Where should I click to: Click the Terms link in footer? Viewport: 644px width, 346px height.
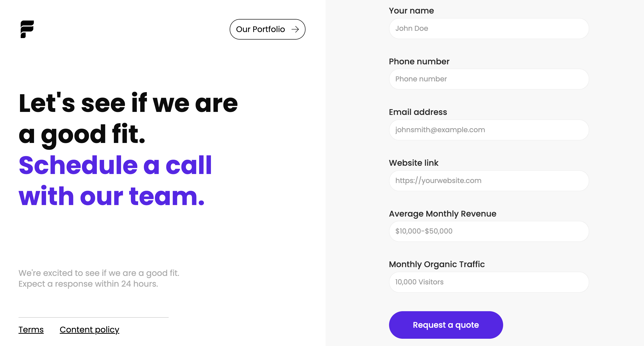click(x=31, y=329)
